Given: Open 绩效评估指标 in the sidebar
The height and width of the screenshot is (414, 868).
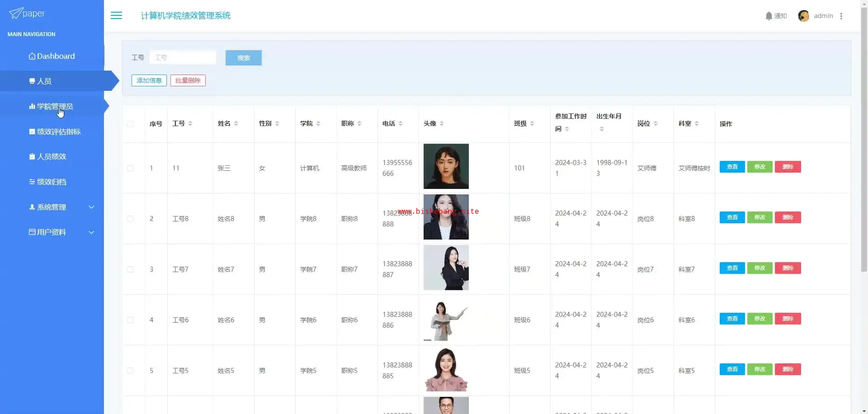Looking at the screenshot, I should point(52,132).
